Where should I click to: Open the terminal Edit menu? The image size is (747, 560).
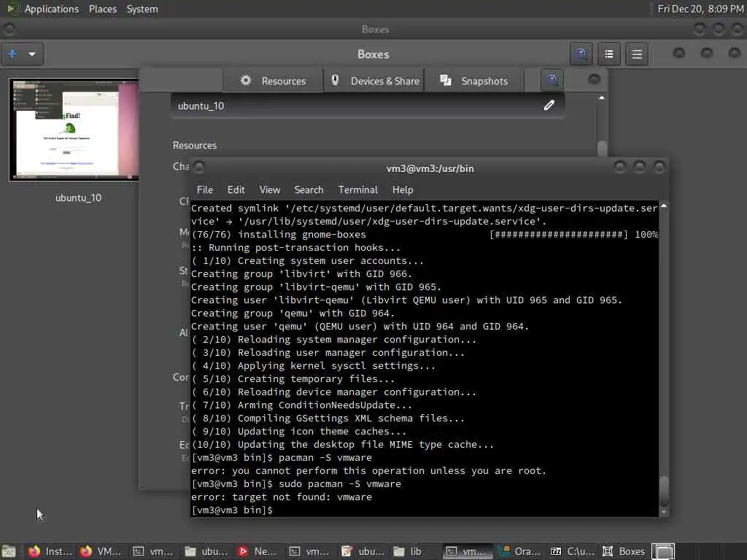pyautogui.click(x=236, y=190)
